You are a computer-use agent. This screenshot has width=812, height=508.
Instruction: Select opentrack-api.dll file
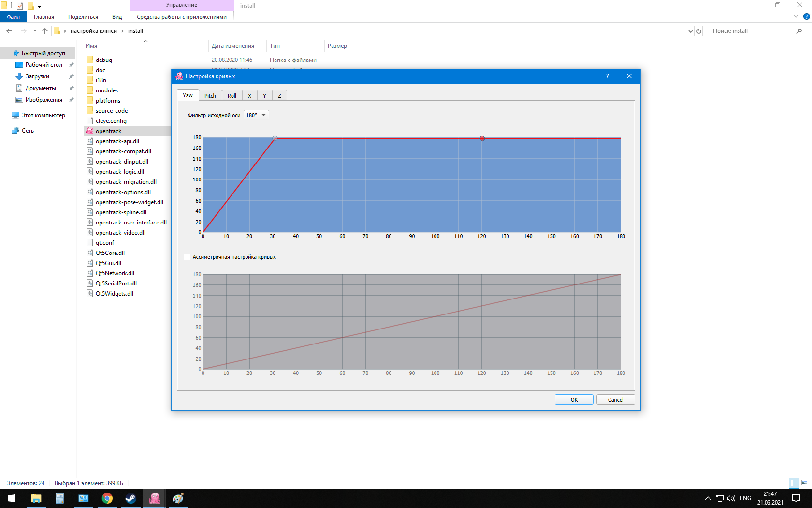pyautogui.click(x=117, y=141)
